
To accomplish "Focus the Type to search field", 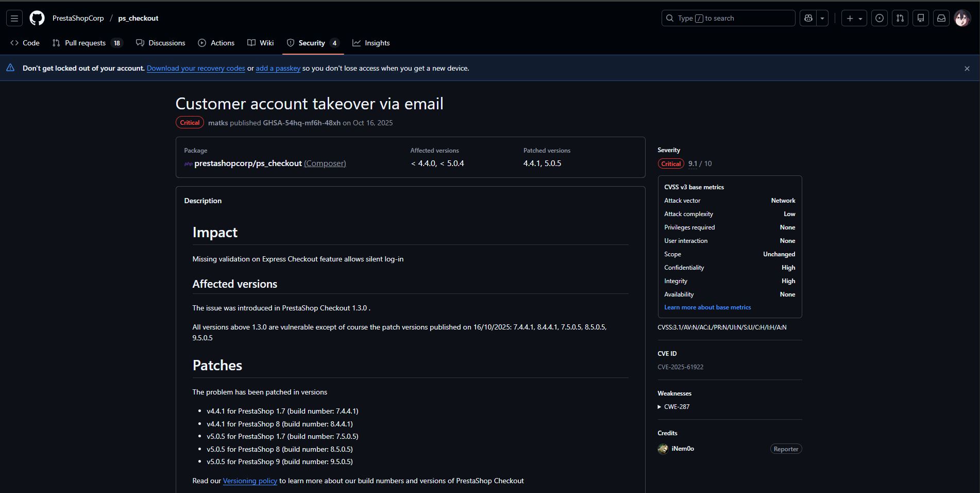I will tap(728, 18).
